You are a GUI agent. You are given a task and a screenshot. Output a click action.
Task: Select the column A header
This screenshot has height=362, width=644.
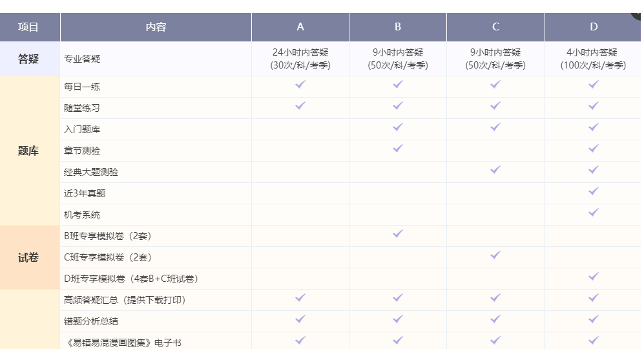point(300,27)
